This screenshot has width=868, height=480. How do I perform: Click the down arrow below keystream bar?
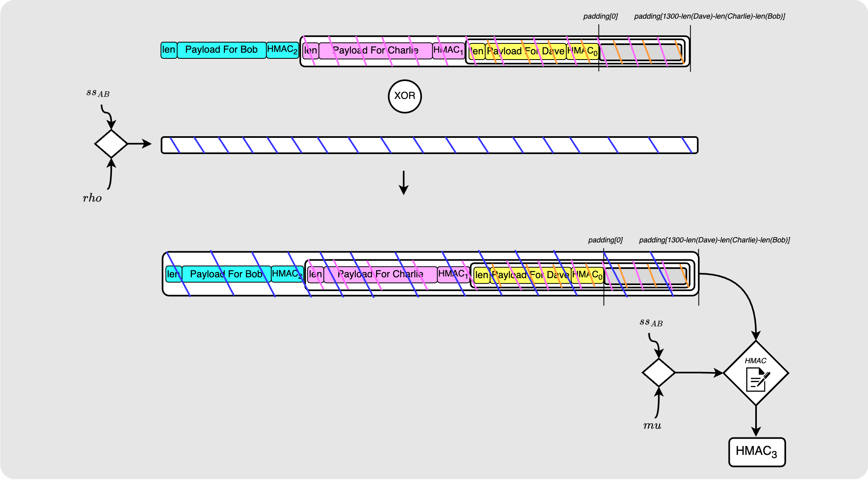(404, 183)
